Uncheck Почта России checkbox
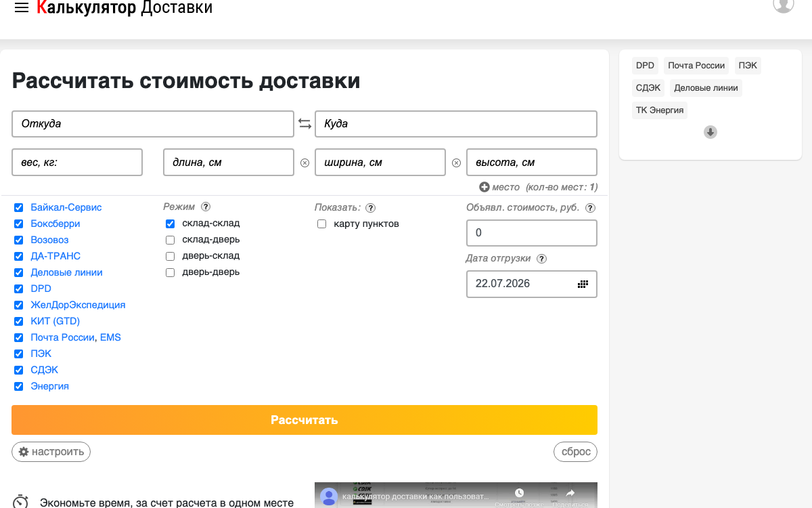Screen dimensions: 812x508 click(x=19, y=337)
